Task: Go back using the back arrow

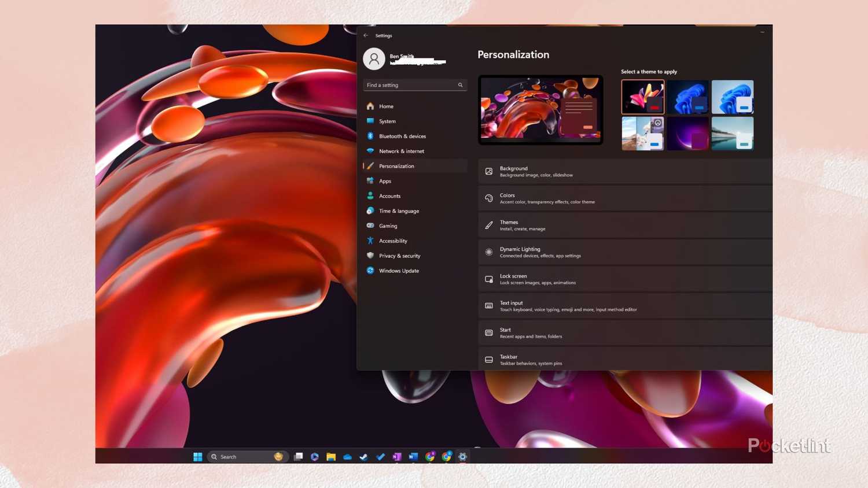Action: pos(366,35)
